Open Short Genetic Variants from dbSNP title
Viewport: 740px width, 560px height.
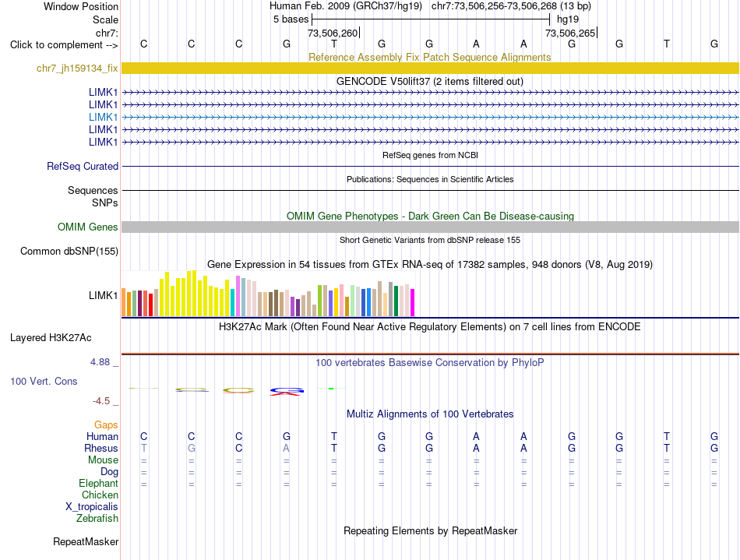point(430,240)
